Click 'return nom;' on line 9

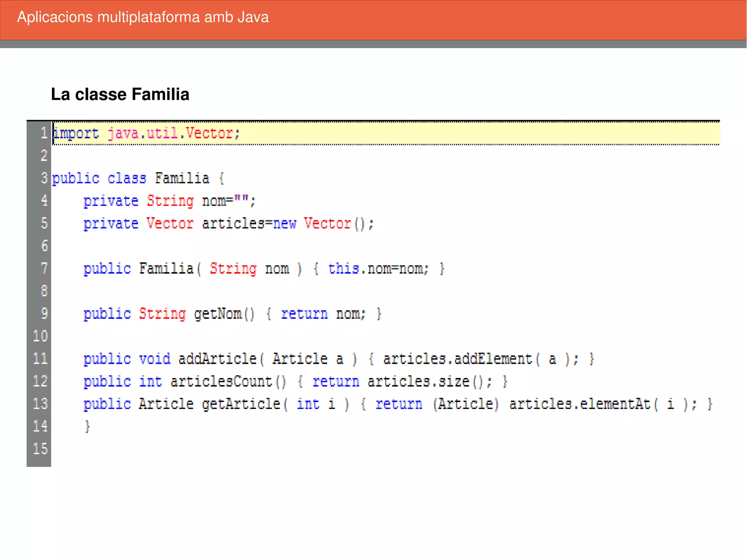click(323, 314)
